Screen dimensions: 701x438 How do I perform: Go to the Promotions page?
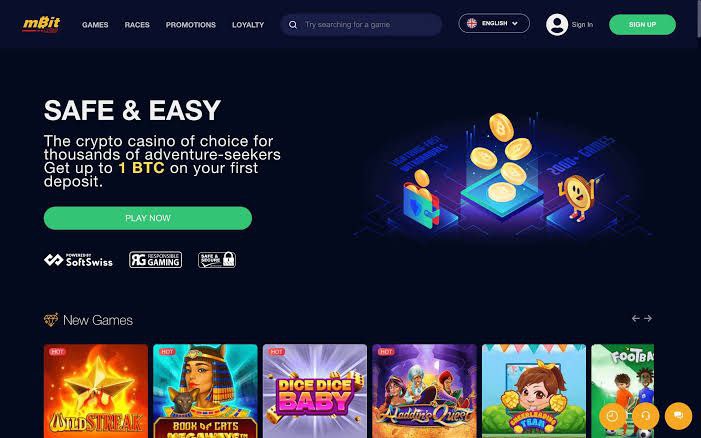[190, 25]
